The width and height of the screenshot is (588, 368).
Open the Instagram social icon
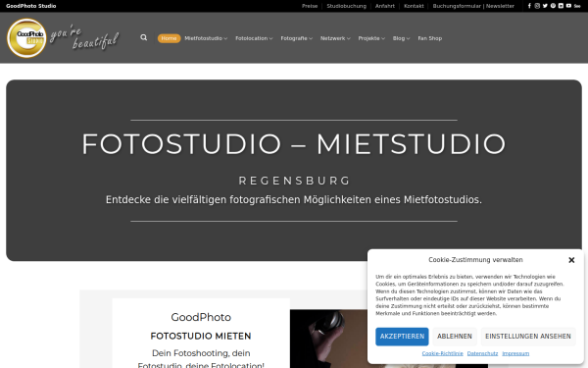point(537,6)
